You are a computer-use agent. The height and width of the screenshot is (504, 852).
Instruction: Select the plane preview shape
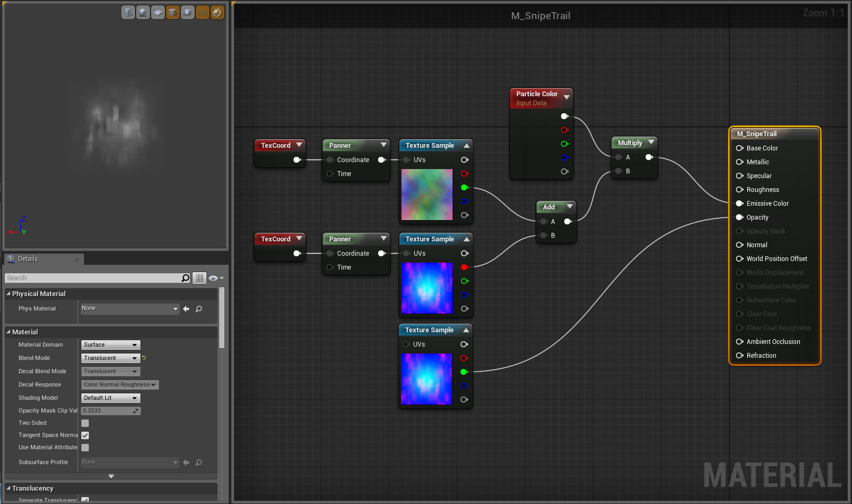(158, 12)
